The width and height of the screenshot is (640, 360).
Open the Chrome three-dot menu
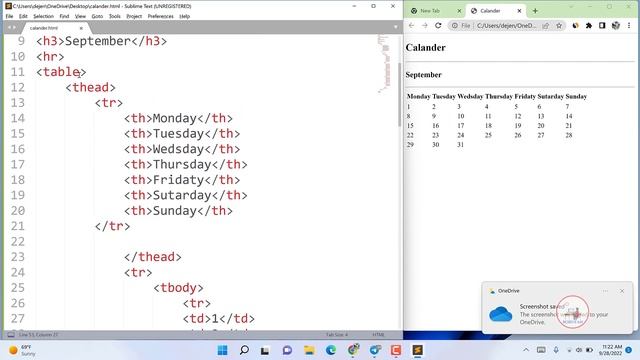(629, 25)
